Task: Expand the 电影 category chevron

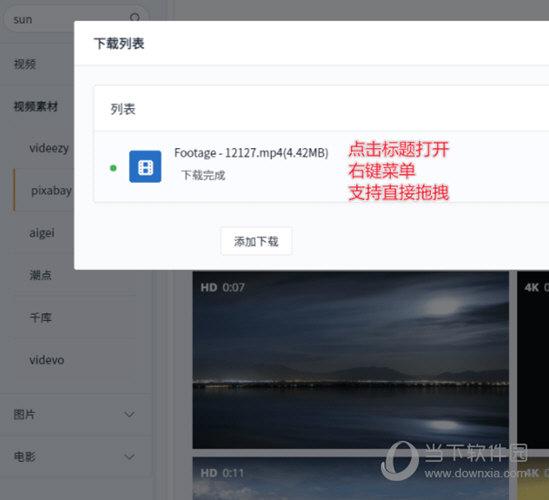Action: (x=130, y=457)
